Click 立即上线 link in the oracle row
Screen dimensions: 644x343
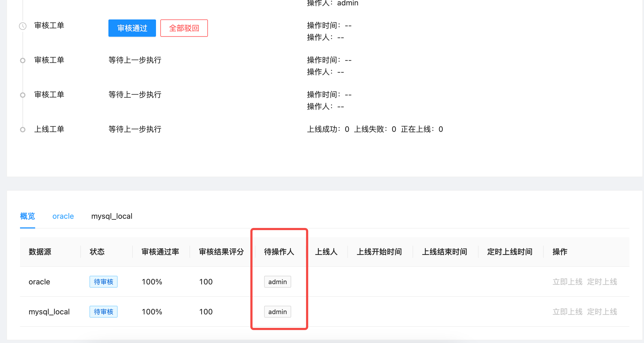567,282
